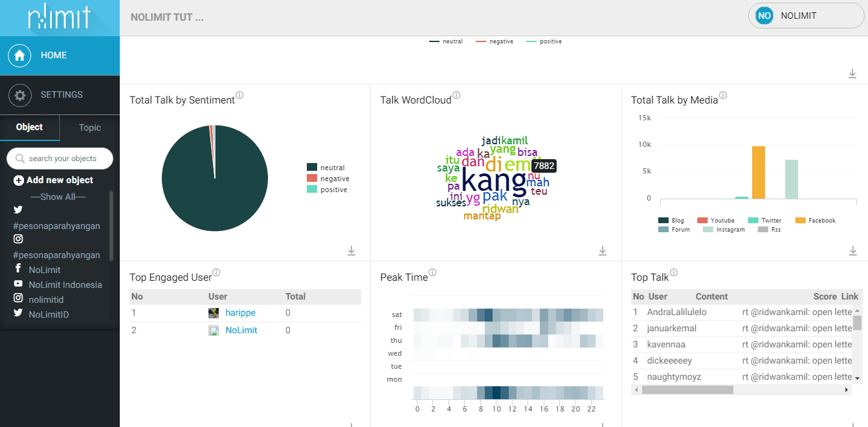Click the orange Facebook bar in the media chart
868x427 pixels.
click(x=759, y=173)
